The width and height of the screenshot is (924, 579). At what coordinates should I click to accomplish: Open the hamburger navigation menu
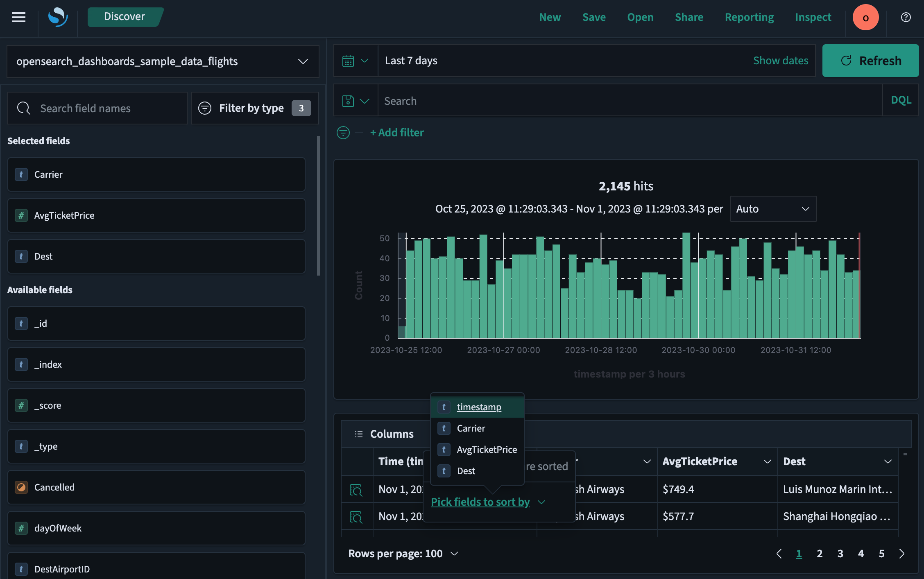[19, 17]
